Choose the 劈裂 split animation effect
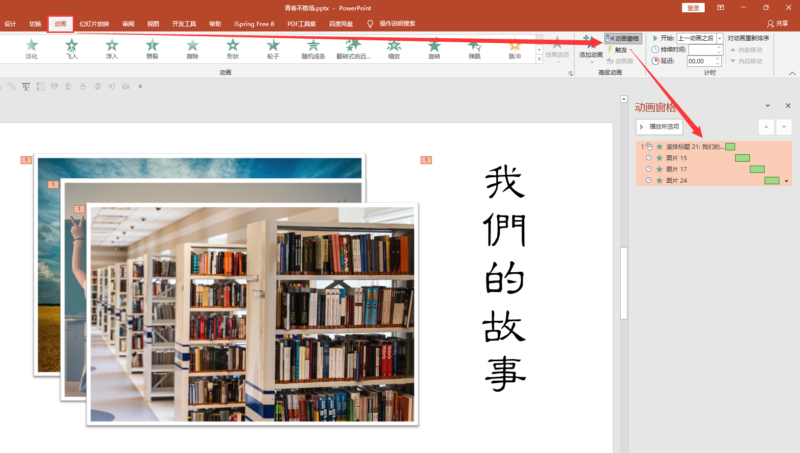 click(152, 47)
